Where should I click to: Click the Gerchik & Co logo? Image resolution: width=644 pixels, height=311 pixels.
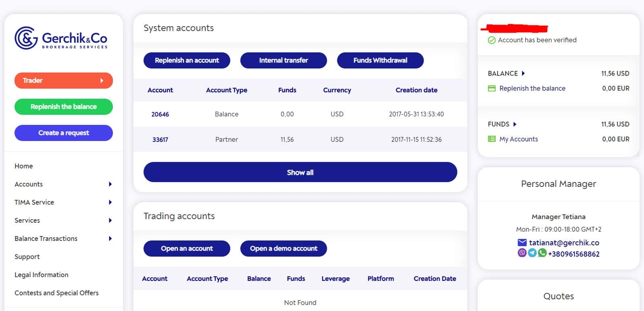(x=61, y=38)
